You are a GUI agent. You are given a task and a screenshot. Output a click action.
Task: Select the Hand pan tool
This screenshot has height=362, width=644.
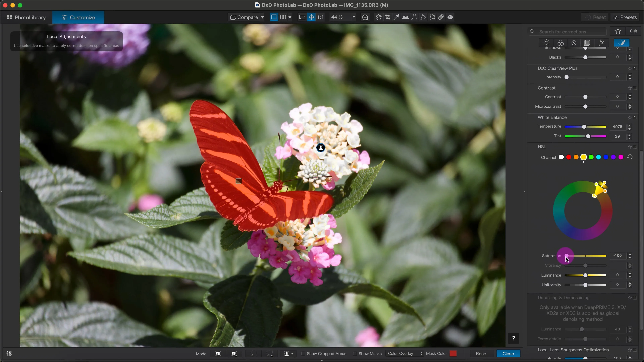coord(378,17)
